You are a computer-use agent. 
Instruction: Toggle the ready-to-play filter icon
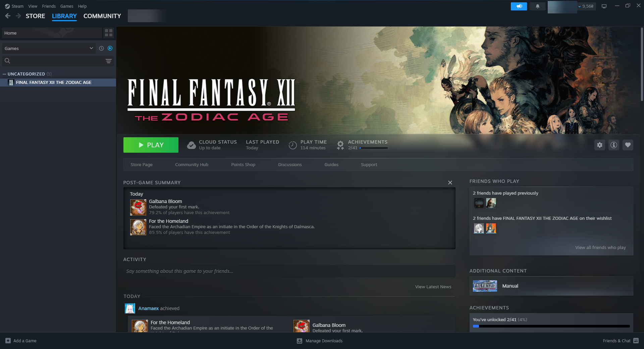pos(110,48)
